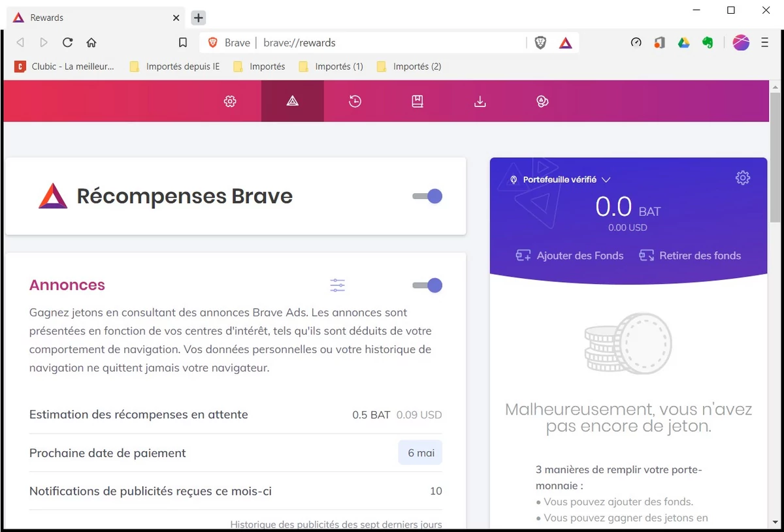This screenshot has width=784, height=532.
Task: Open the Clubic bookmark
Action: (x=64, y=66)
